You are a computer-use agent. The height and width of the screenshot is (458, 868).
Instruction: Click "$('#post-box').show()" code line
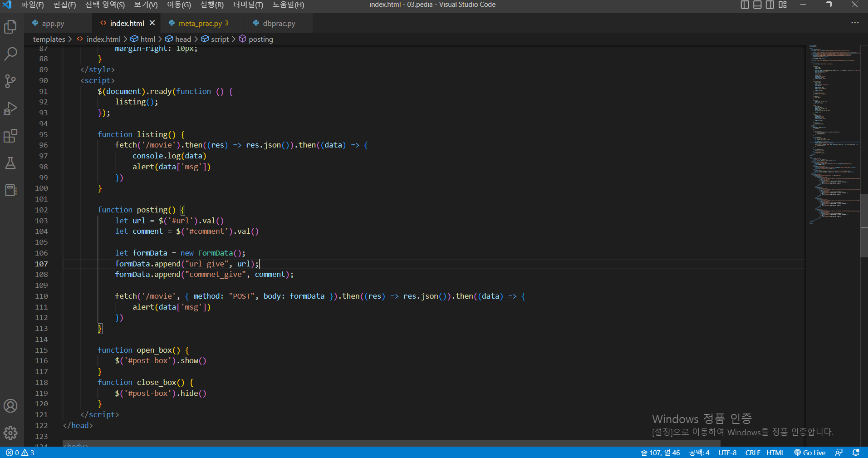[161, 360]
